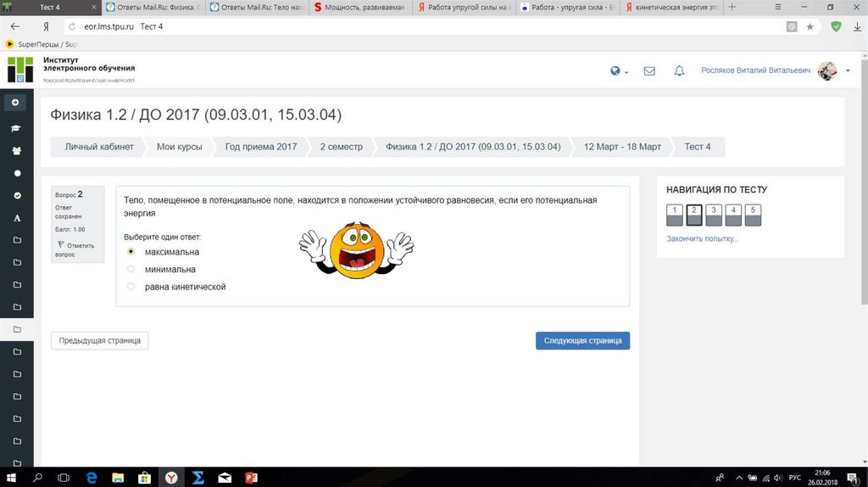The image size is (868, 487).
Task: Click the "Закончить попытку..." link
Action: click(x=702, y=239)
